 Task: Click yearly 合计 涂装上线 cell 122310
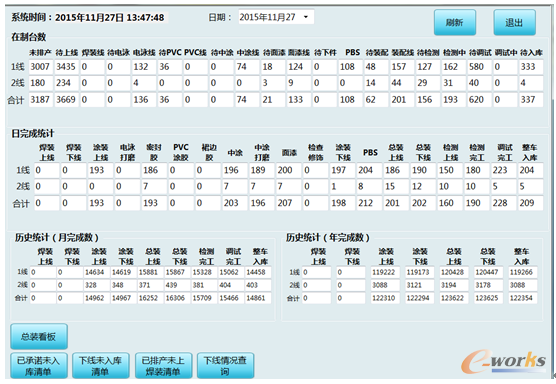coord(385,298)
